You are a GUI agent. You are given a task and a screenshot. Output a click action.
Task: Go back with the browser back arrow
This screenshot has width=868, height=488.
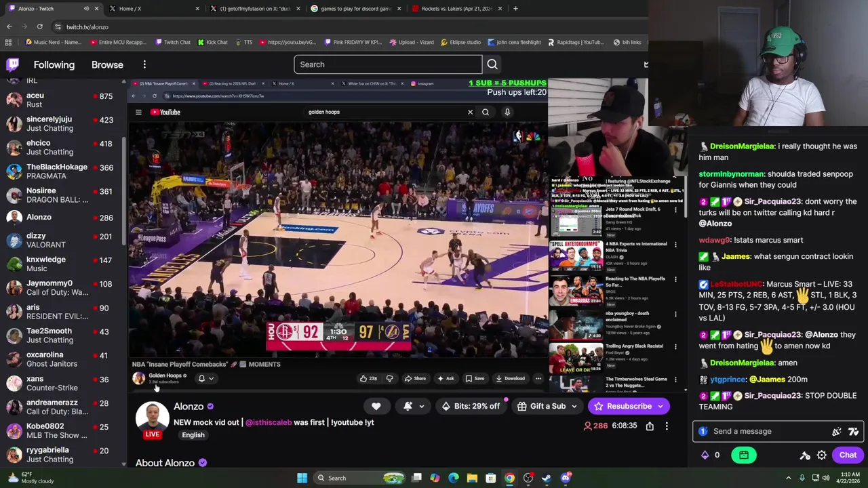tap(9, 26)
